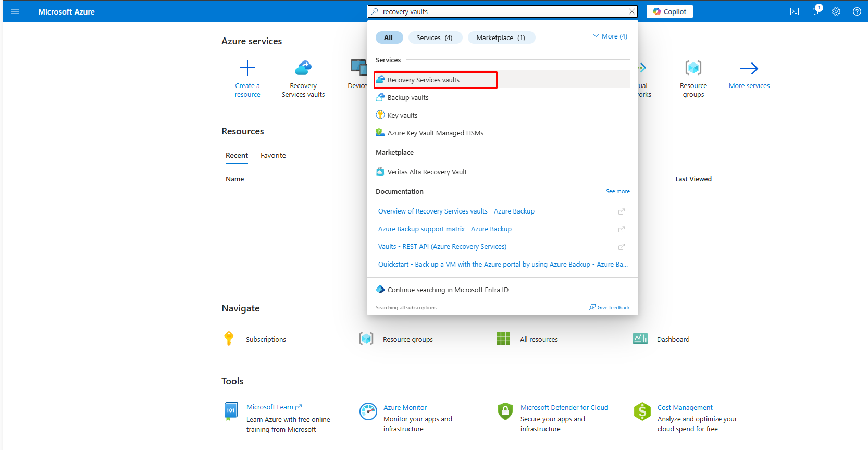Click the Subscriptions key icon

coord(229,339)
